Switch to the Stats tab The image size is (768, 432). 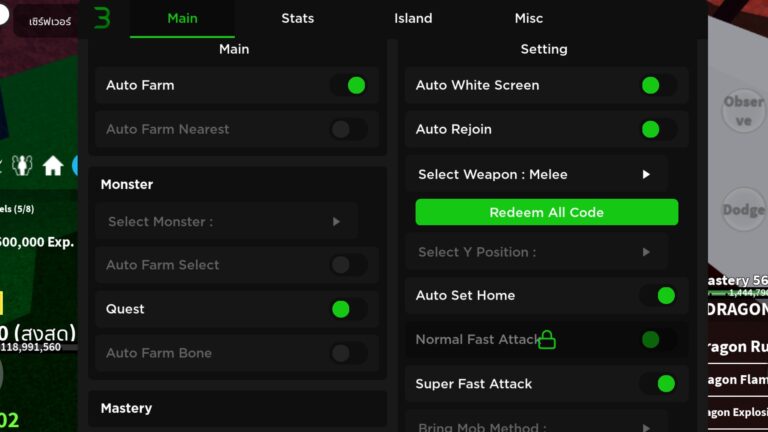click(297, 18)
